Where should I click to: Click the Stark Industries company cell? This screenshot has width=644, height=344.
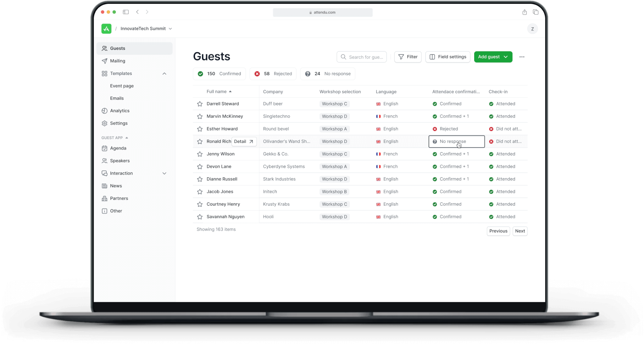coord(279,179)
